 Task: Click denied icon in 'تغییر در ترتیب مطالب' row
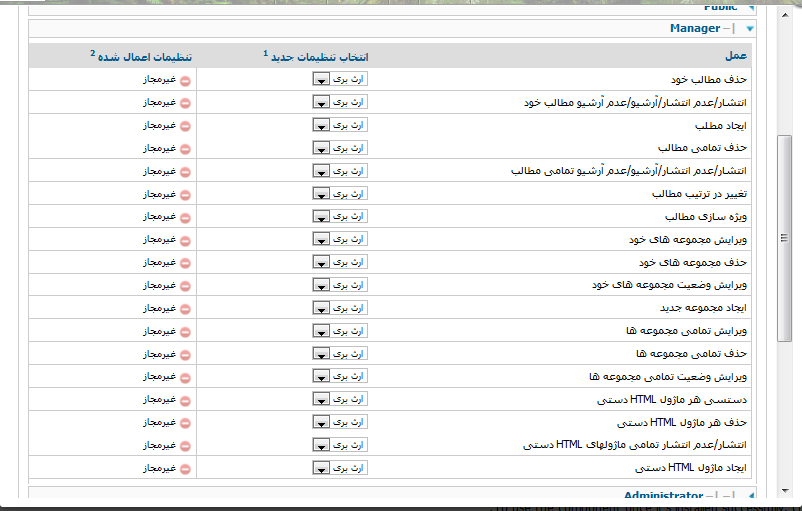coord(185,194)
